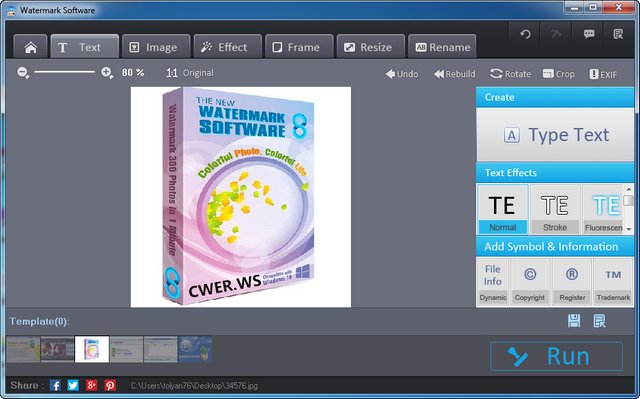
Task: Click the top-right redo arrow icon
Action: (556, 34)
